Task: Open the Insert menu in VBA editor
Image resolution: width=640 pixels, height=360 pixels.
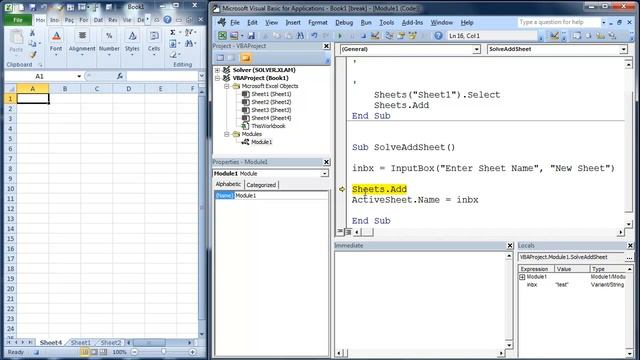Action: click(293, 22)
